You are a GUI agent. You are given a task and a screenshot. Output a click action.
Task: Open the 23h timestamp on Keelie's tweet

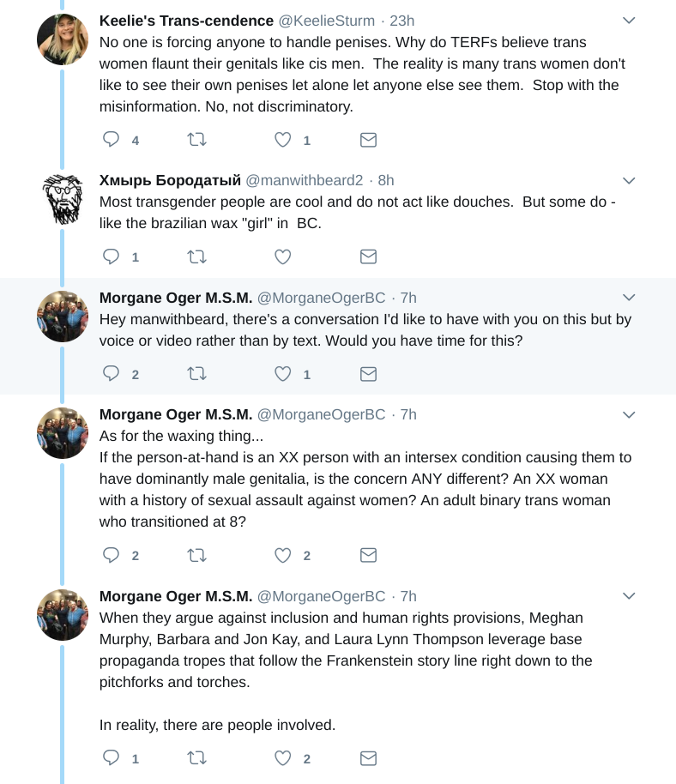coord(402,21)
